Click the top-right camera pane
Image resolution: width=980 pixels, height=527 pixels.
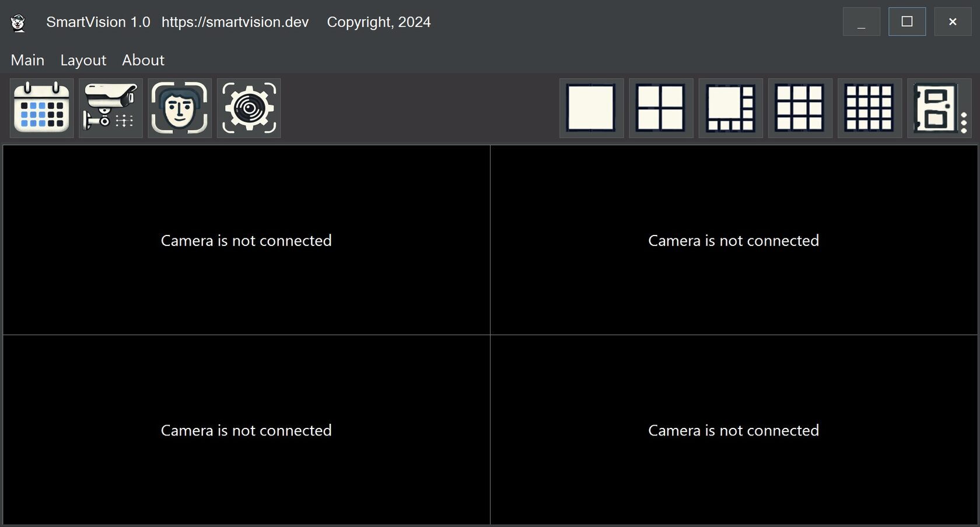(733, 240)
